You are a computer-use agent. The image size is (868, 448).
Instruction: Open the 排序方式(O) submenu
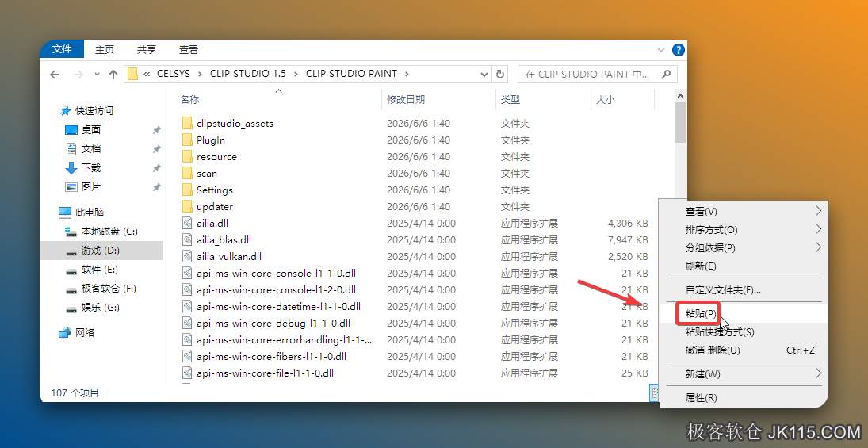744,229
